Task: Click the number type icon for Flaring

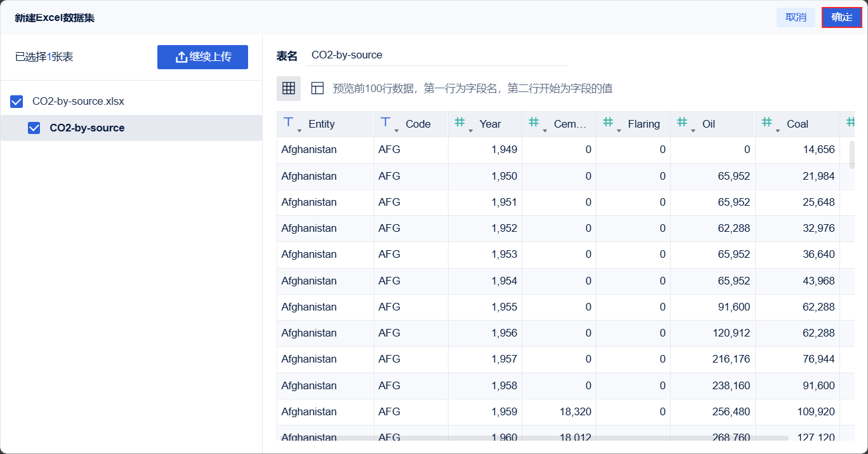Action: (608, 123)
